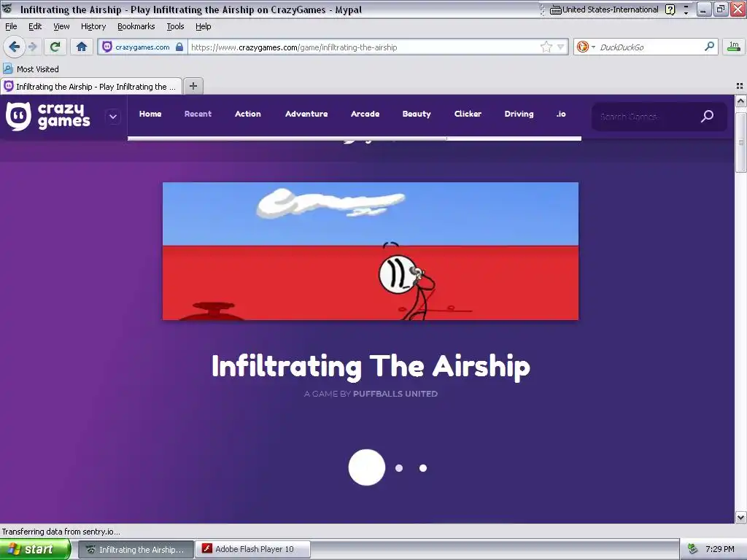This screenshot has height=560, width=747.
Task: Click the CrazyGames logo
Action: point(47,116)
